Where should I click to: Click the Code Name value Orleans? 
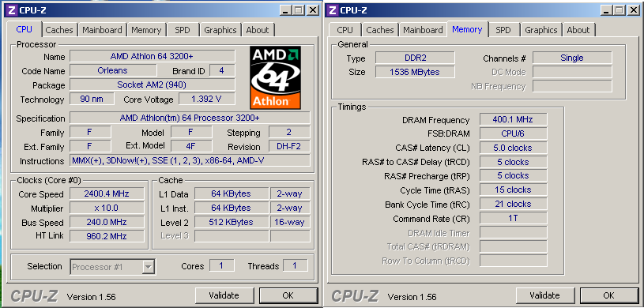click(112, 70)
